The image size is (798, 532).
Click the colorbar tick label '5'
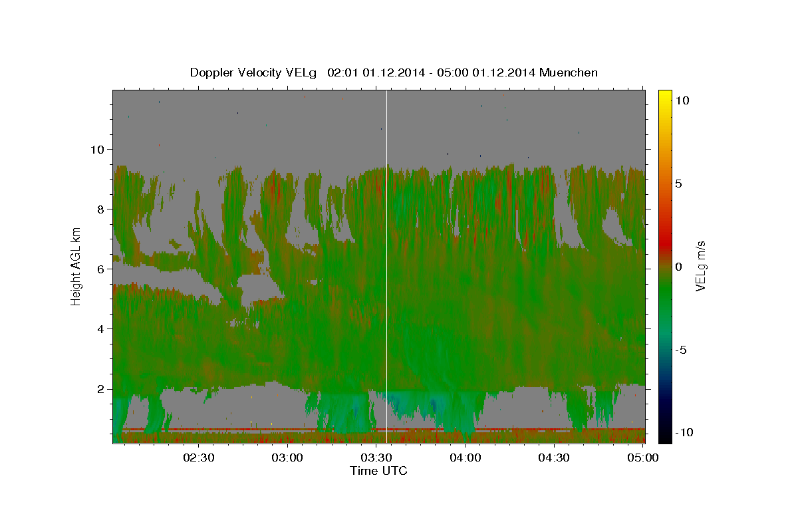(x=679, y=184)
